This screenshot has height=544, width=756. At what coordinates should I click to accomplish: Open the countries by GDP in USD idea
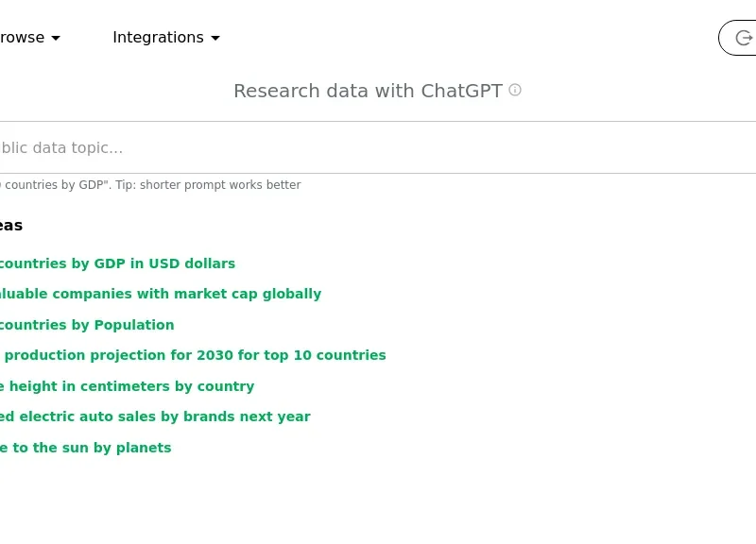tap(115, 263)
